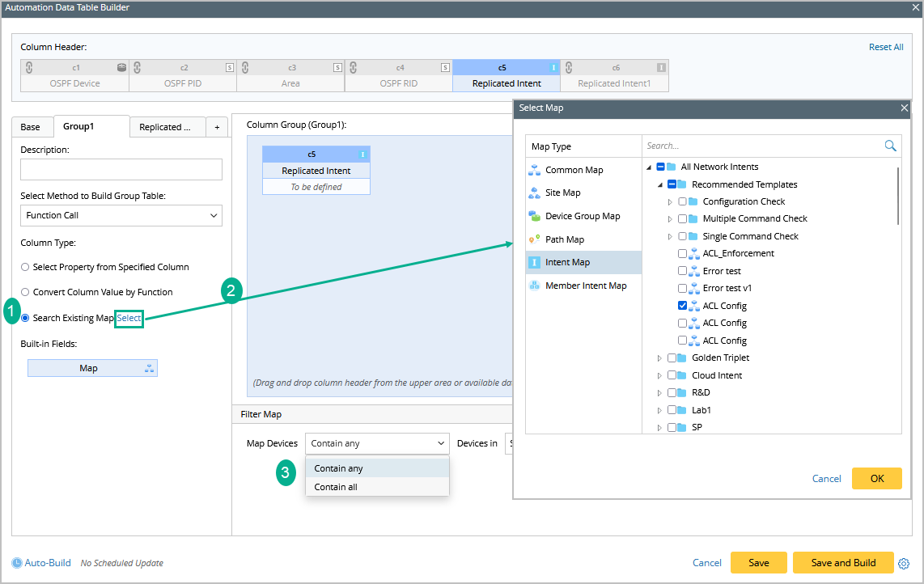Expand the Multiple Command Check folder

click(670, 219)
